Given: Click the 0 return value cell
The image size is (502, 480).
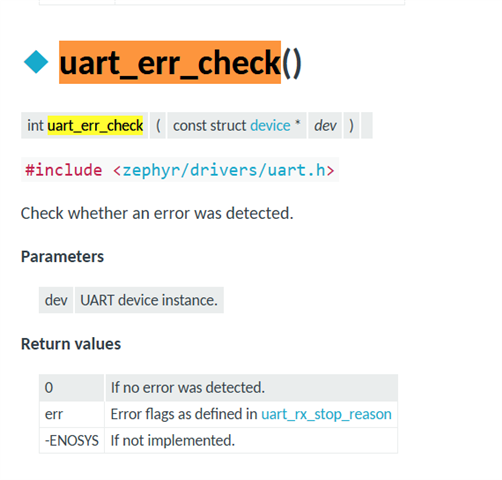Looking at the screenshot, I should point(72,388).
